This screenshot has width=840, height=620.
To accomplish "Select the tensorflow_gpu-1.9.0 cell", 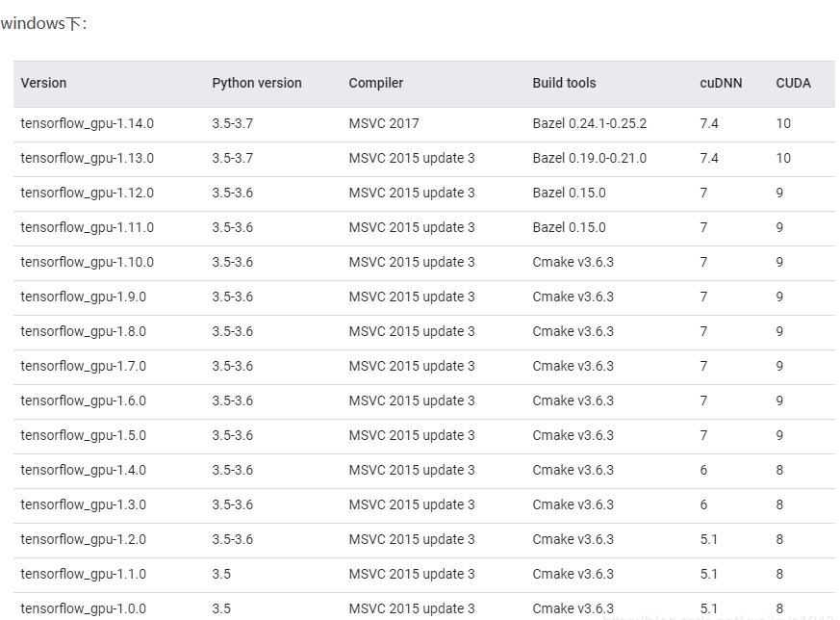I will click(x=83, y=297).
